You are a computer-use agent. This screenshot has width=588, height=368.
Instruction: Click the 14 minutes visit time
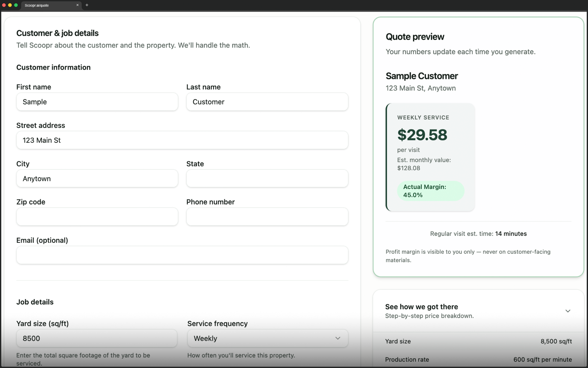coord(511,234)
